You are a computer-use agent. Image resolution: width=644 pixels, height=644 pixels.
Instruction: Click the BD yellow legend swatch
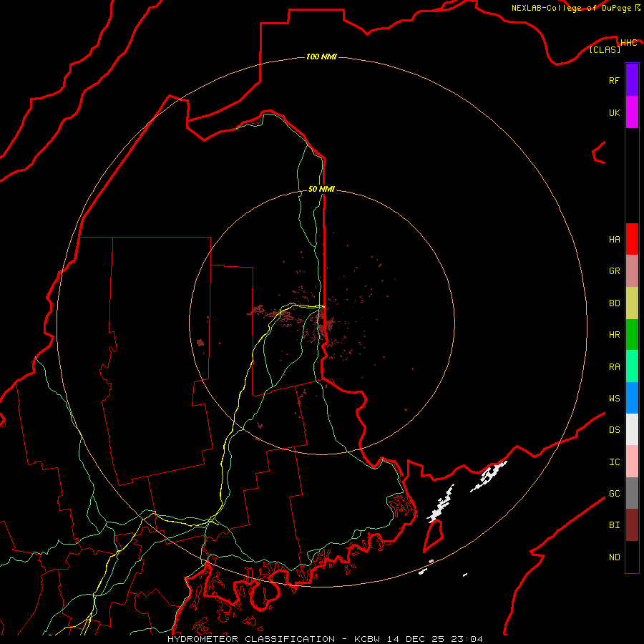point(632,303)
